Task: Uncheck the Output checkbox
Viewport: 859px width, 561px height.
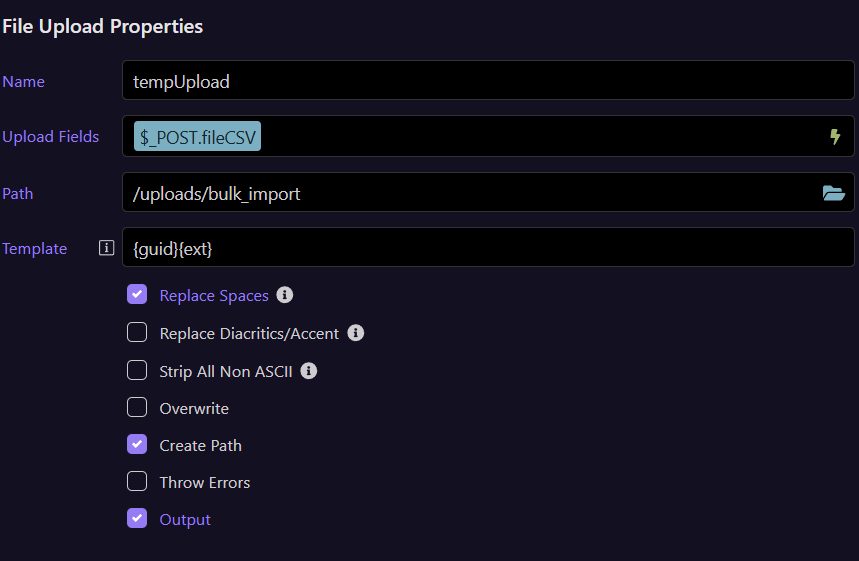Action: click(137, 519)
